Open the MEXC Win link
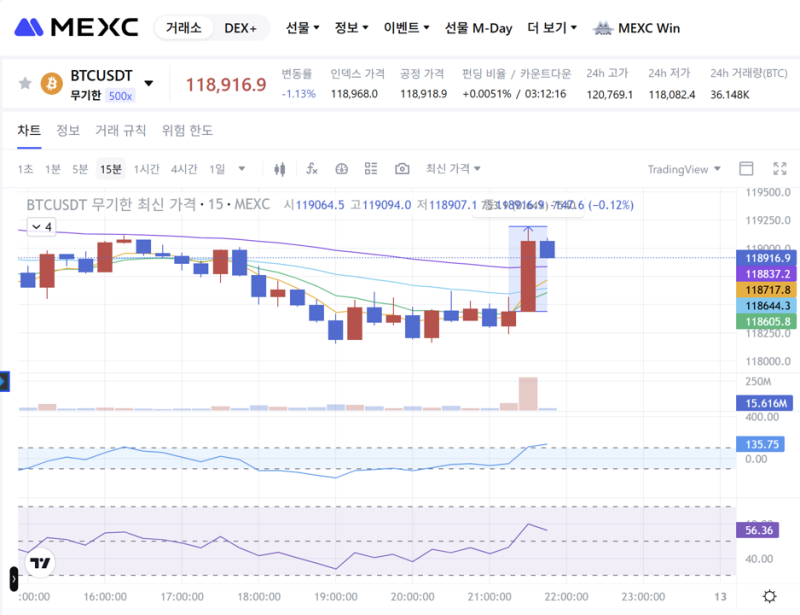The image size is (800, 615). point(648,28)
